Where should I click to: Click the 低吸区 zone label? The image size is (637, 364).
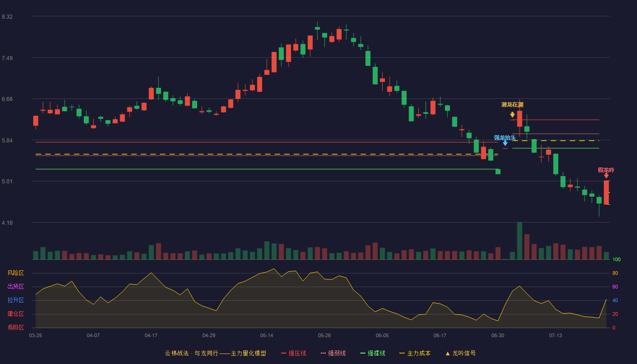pos(15,327)
